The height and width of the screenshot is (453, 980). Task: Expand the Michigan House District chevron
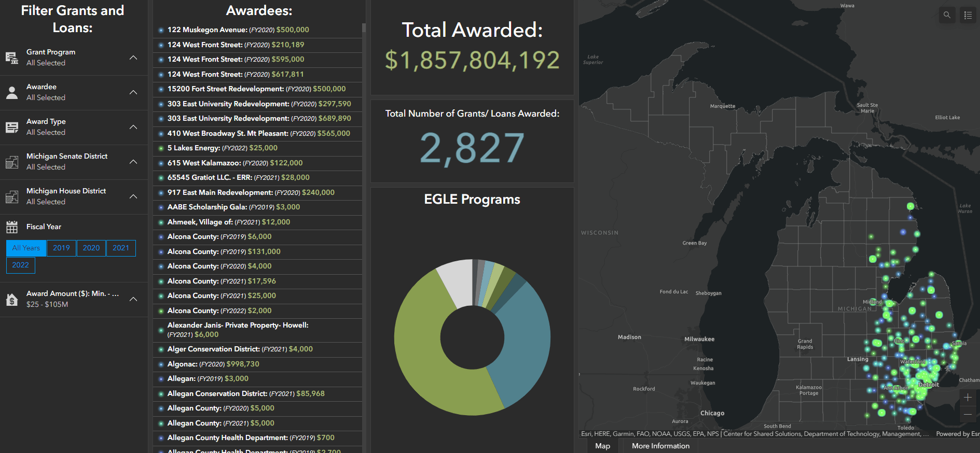tap(133, 196)
